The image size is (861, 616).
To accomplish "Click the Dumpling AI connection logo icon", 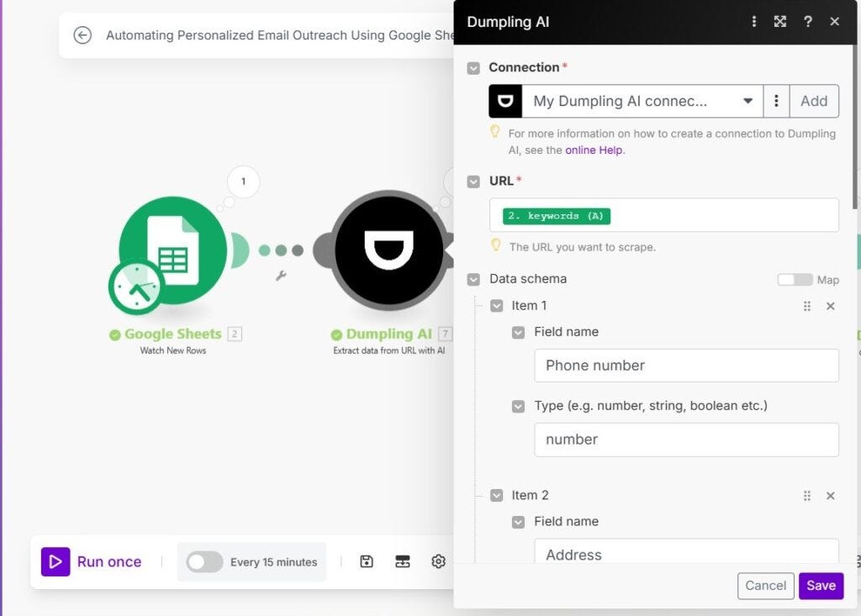I will [505, 101].
